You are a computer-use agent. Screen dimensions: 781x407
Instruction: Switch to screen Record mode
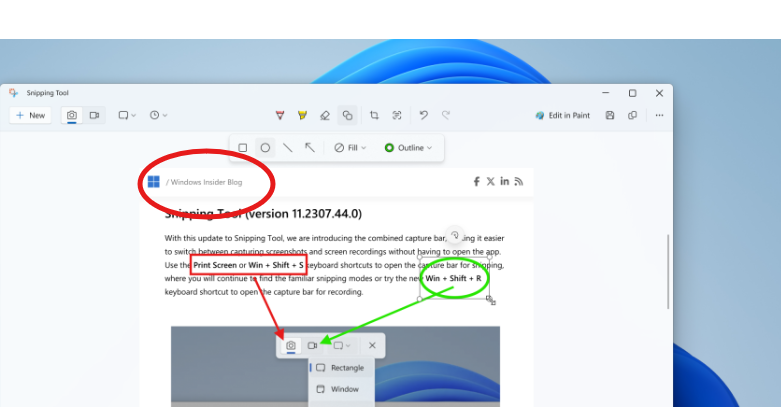click(94, 115)
